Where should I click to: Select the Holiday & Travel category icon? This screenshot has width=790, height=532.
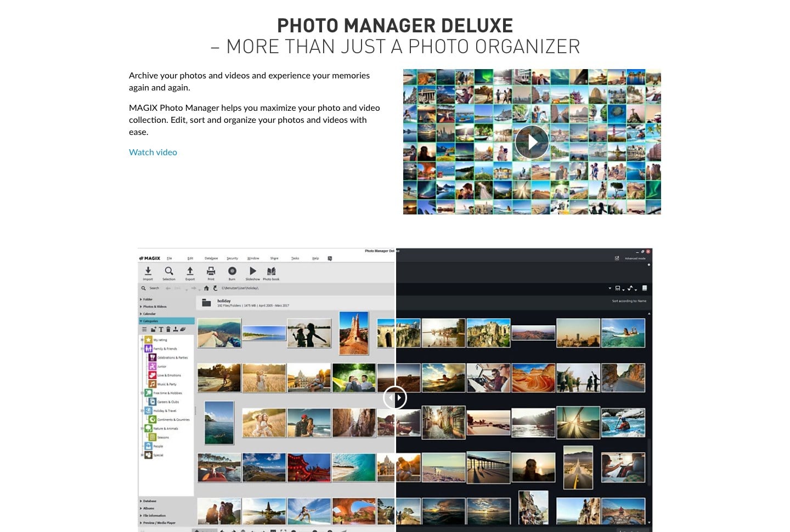(148, 411)
